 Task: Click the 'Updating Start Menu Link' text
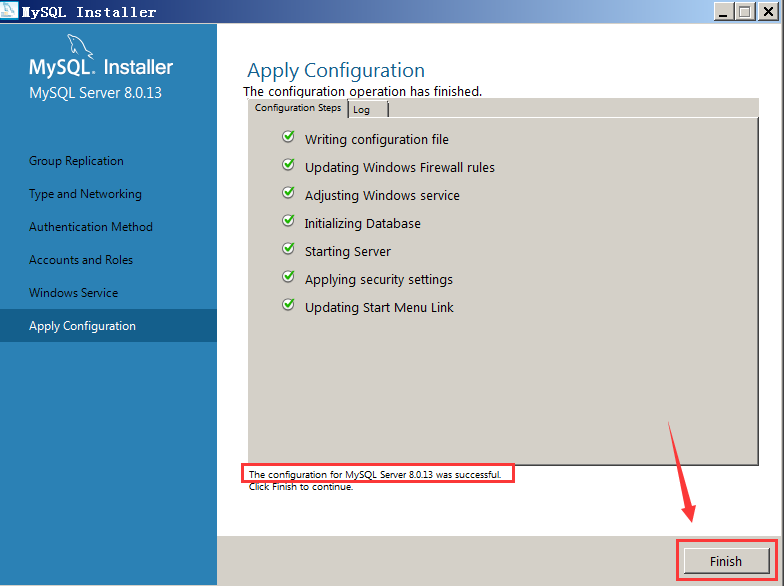point(379,308)
